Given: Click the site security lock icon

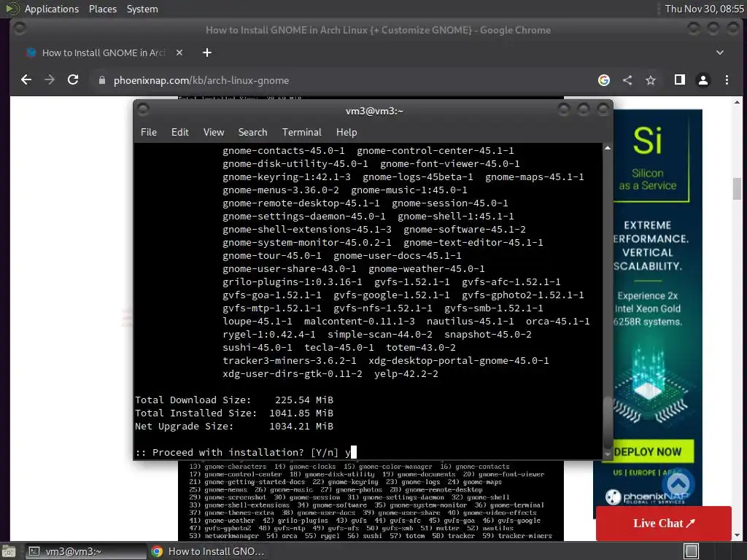Looking at the screenshot, I should click(101, 80).
